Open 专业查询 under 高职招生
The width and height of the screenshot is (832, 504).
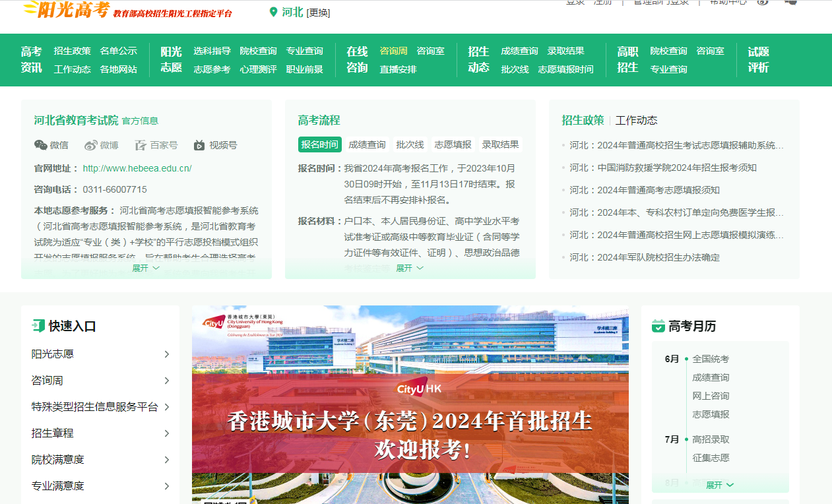tap(669, 69)
